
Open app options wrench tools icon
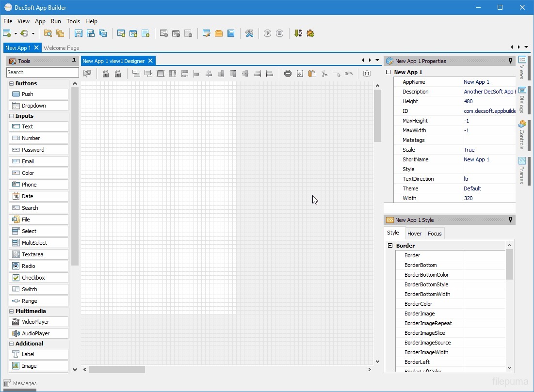pos(249,33)
